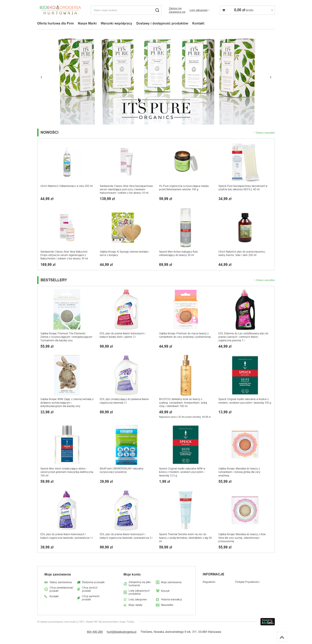Expand cart summary with the right chevron
The image size is (312, 644).
click(272, 10)
